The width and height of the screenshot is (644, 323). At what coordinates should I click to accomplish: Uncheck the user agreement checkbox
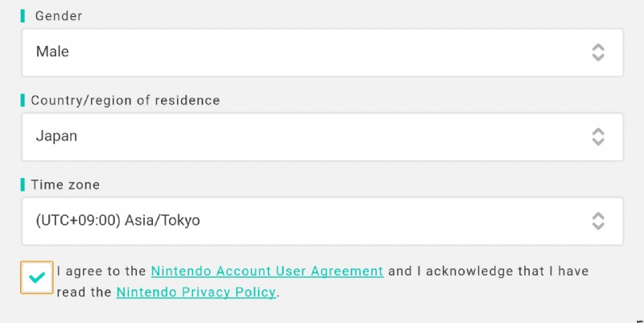click(x=36, y=277)
